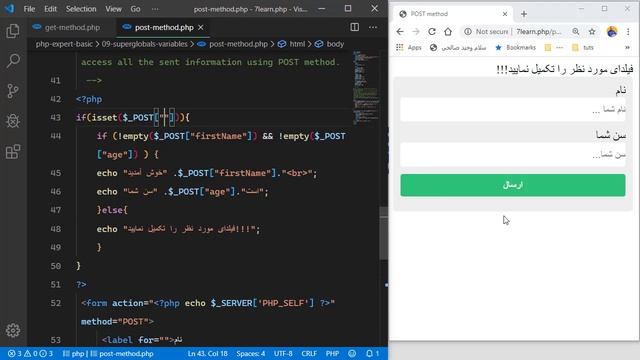Click the zoom magnifier in the address bar
Viewport: 640px width, 360px height.
pos(576,31)
